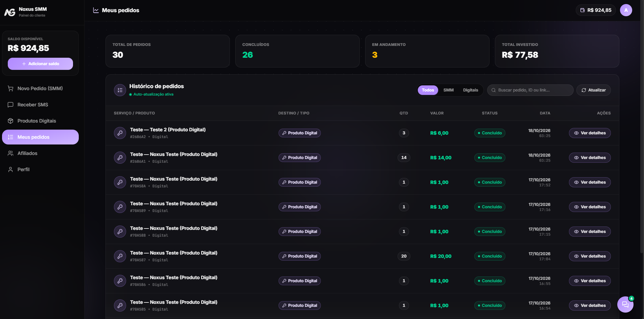View details of order #70A587
The width and height of the screenshot is (644, 319).
pos(590,256)
